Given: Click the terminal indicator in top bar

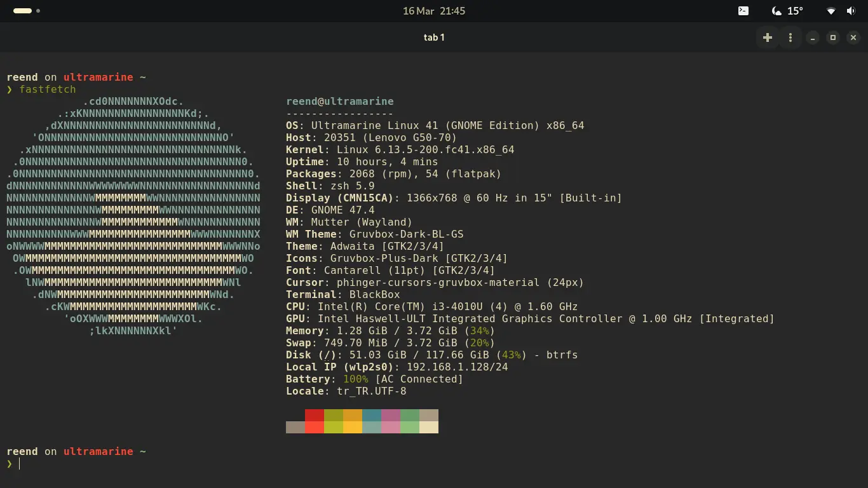Looking at the screenshot, I should pos(743,11).
